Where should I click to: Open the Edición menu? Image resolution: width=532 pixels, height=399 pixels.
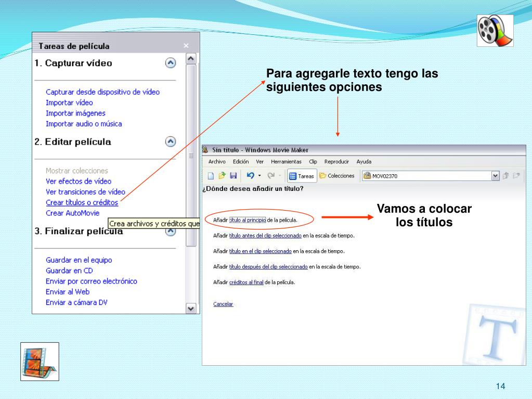point(241,161)
